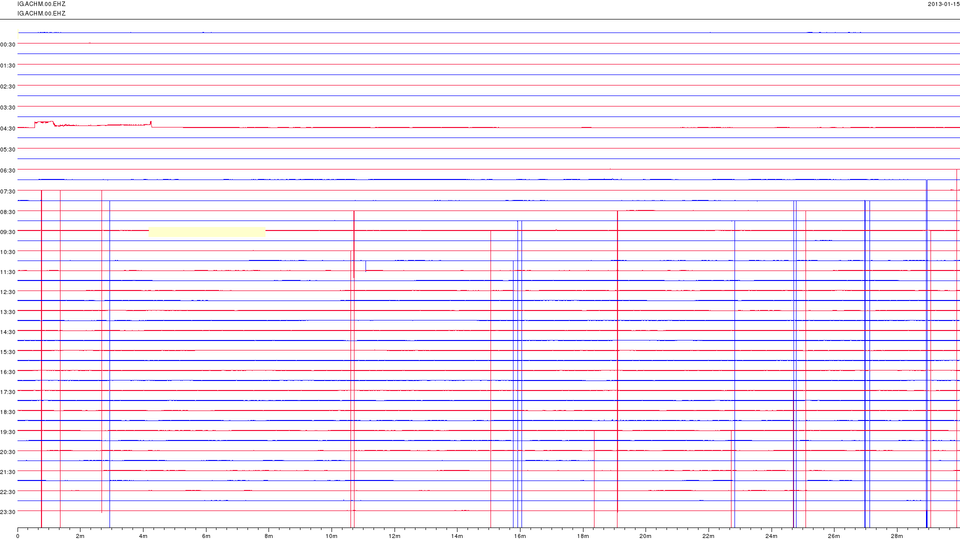Select the 17:30 time row label
Viewport: 960px width, 540px height.
[8, 392]
